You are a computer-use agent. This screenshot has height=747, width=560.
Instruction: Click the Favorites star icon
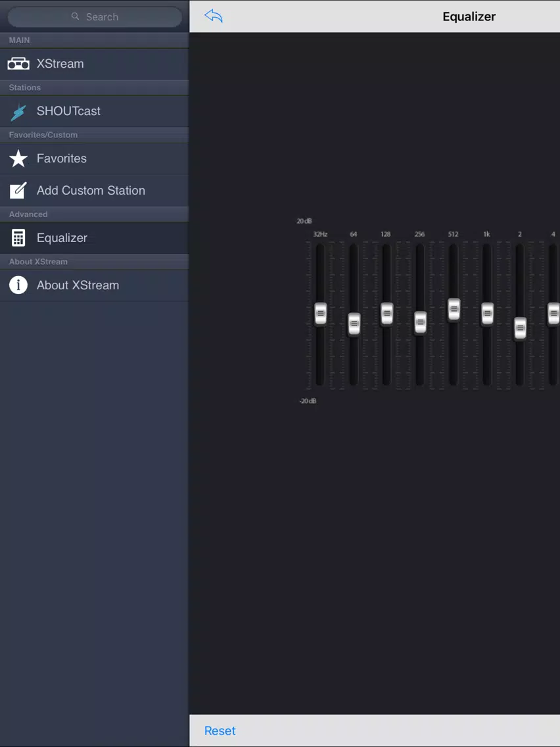pos(18,158)
